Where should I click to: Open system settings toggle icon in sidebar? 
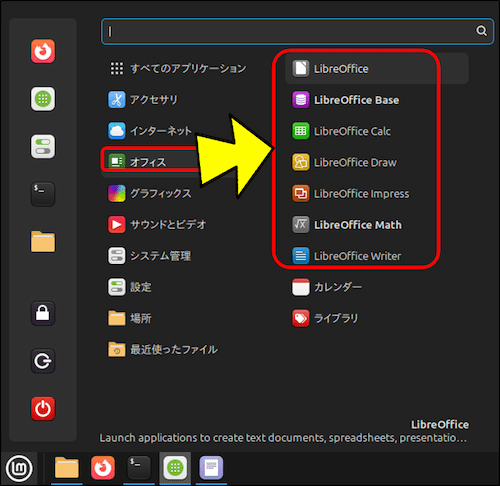tap(43, 147)
